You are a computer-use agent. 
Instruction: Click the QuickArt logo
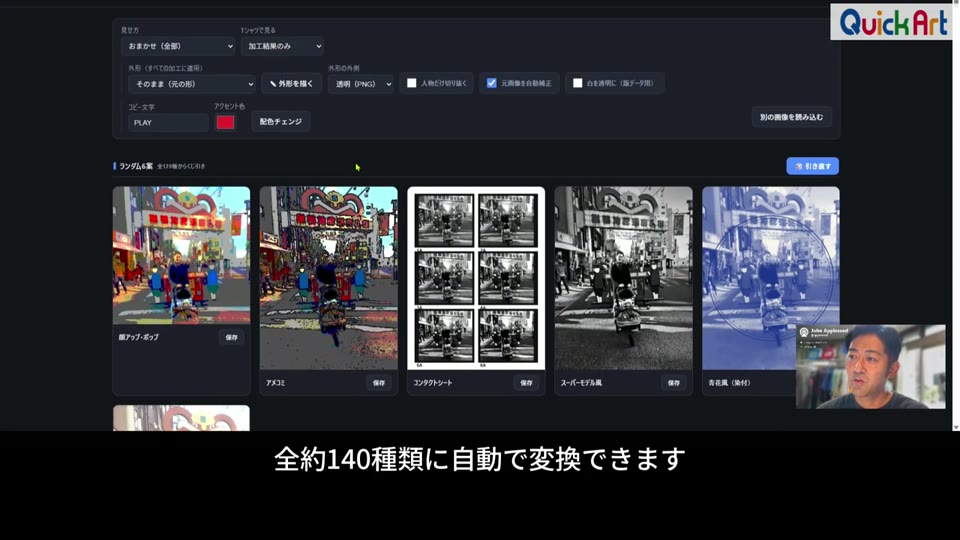(x=891, y=22)
